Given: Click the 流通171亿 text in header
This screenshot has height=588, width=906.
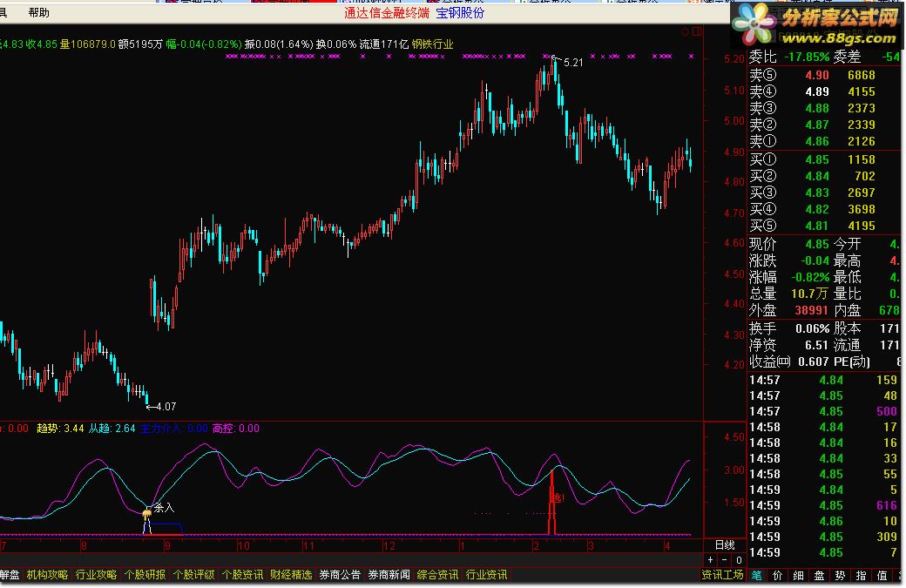Looking at the screenshot, I should click(383, 44).
